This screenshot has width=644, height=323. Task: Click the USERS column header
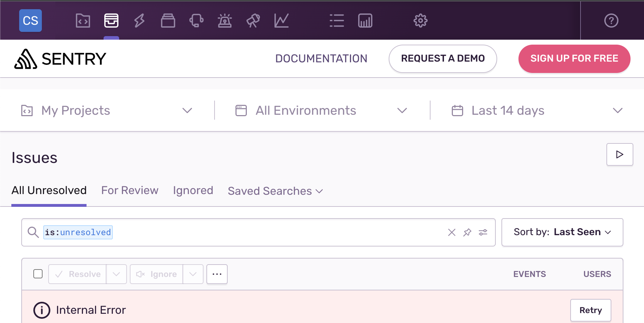[x=597, y=274]
